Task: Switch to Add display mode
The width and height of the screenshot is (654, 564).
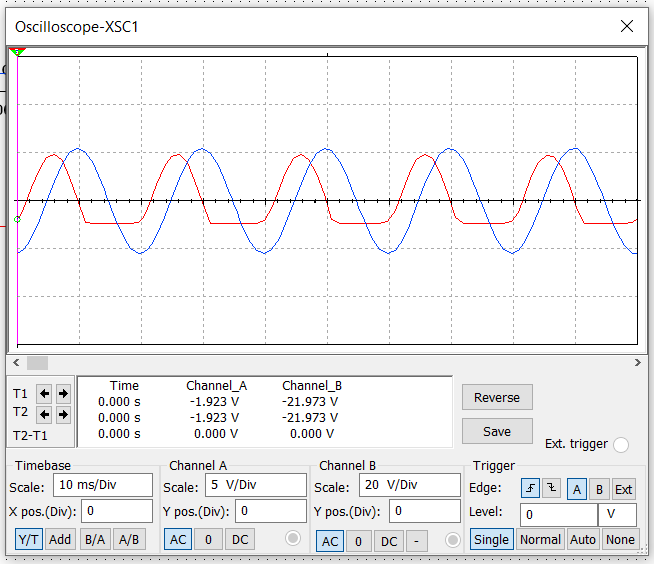Action: click(x=60, y=539)
